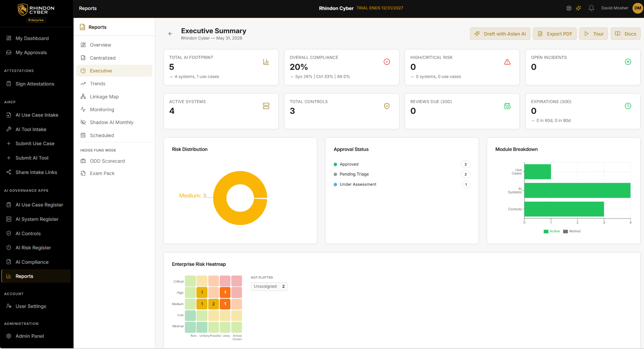644x349 pixels.
Task: Click the Open Incidents circle-x icon
Action: [x=628, y=62]
